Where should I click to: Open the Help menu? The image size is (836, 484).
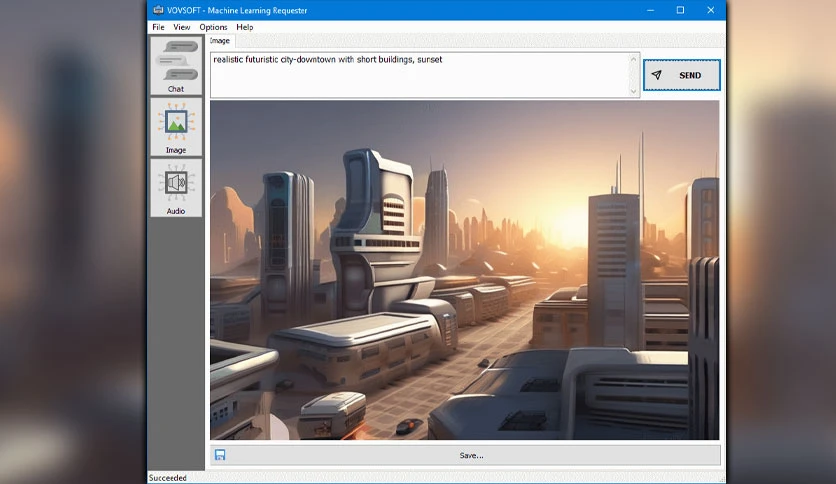pyautogui.click(x=245, y=27)
